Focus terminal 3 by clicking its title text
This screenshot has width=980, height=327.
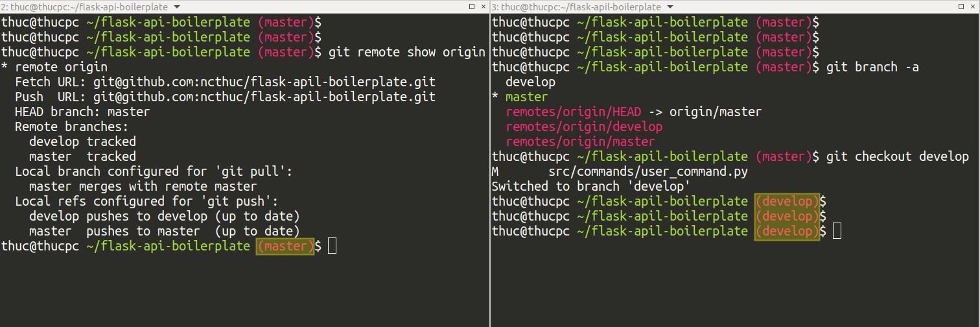point(576,6)
